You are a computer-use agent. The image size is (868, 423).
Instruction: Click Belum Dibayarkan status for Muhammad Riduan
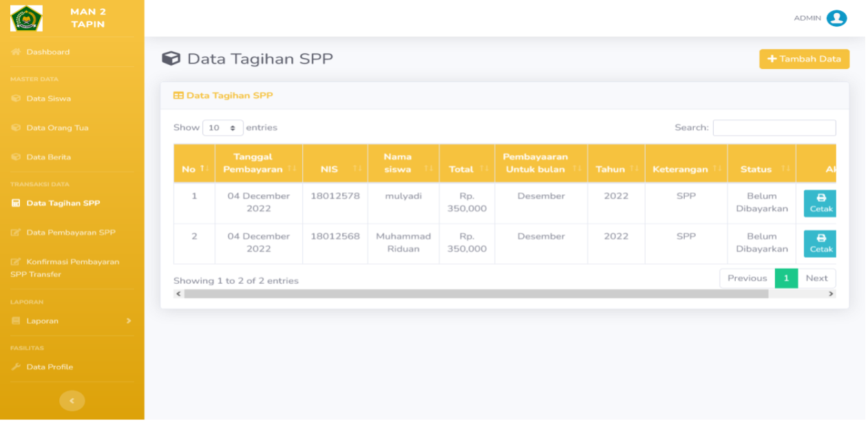point(761,243)
